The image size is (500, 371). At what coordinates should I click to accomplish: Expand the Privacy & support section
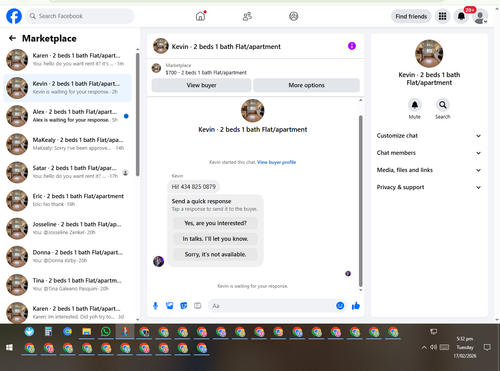pyautogui.click(x=429, y=187)
